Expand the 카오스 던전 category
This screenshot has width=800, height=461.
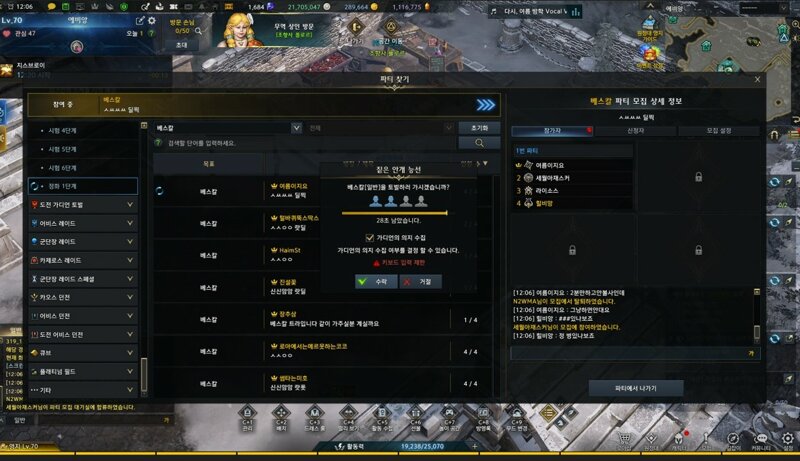tap(83, 297)
